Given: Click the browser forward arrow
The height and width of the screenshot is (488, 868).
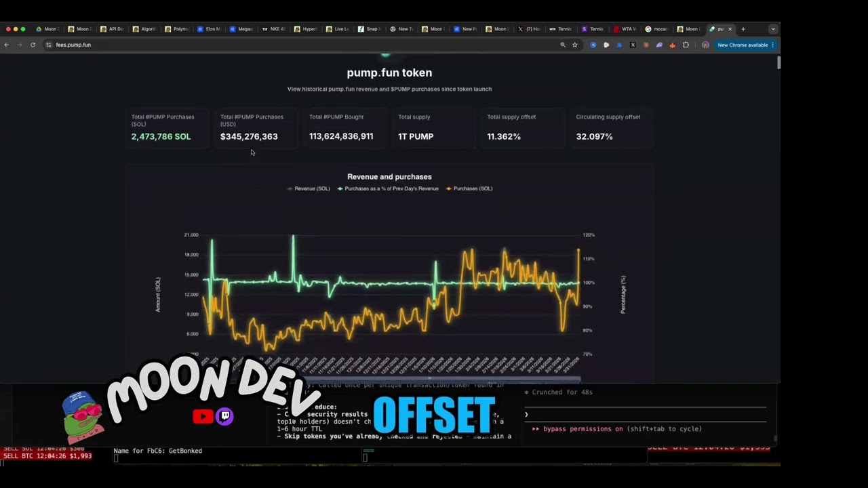Looking at the screenshot, I should coord(19,45).
